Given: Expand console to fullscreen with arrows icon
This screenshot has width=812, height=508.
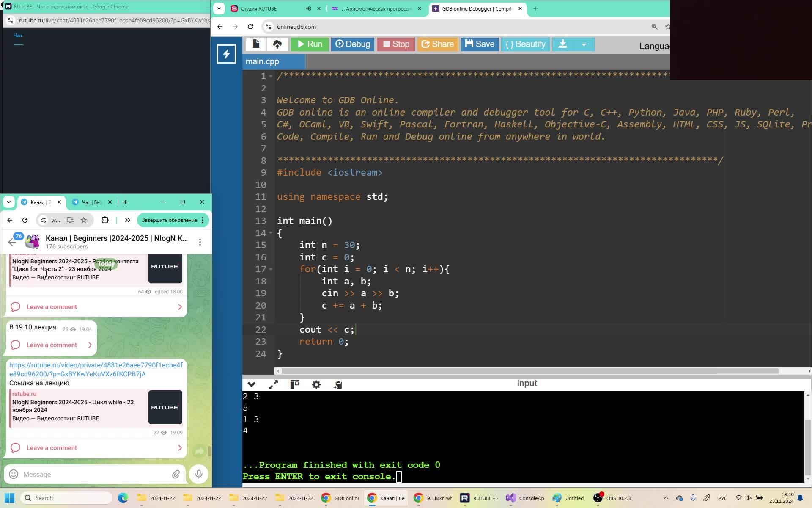Looking at the screenshot, I should point(273,384).
